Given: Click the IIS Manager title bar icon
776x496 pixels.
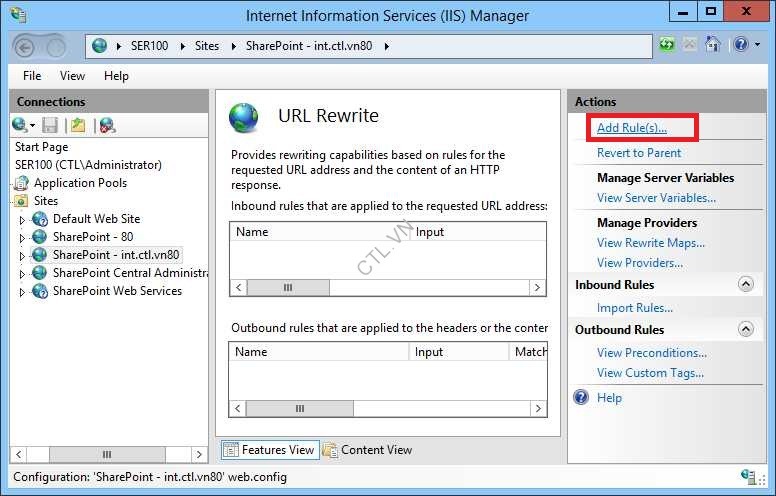Looking at the screenshot, I should point(18,14).
